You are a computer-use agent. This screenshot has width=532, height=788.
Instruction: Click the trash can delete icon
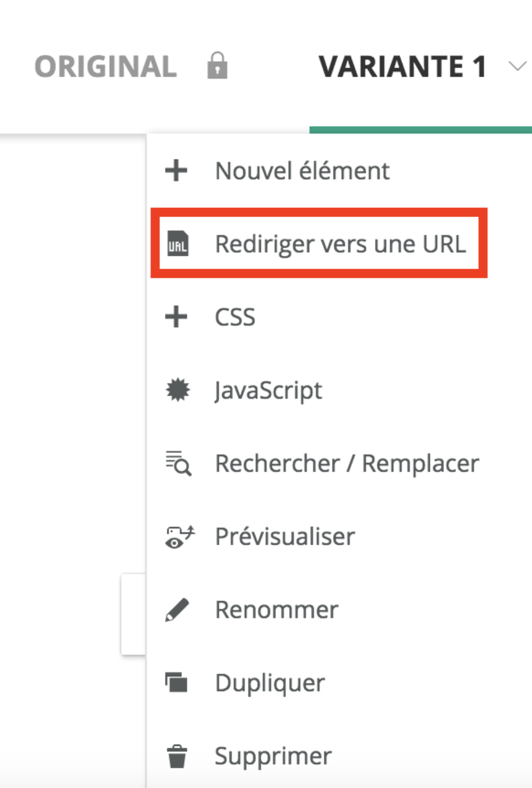click(x=177, y=756)
